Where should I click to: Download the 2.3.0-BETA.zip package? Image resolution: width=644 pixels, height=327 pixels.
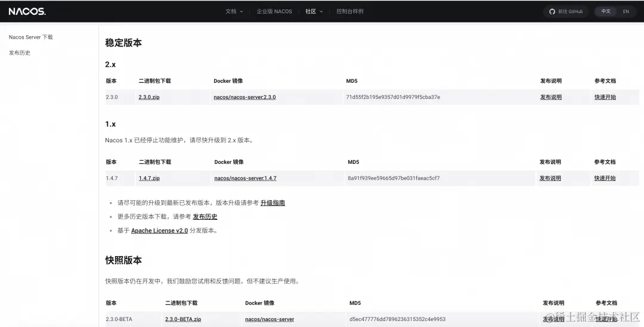(x=183, y=319)
